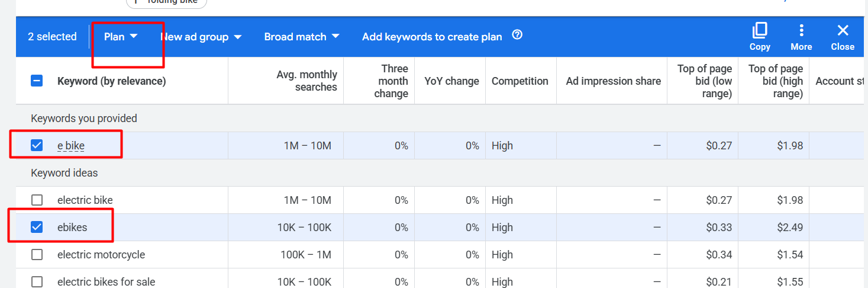Open the Plan dropdown
The image size is (868, 288).
coord(121,37)
